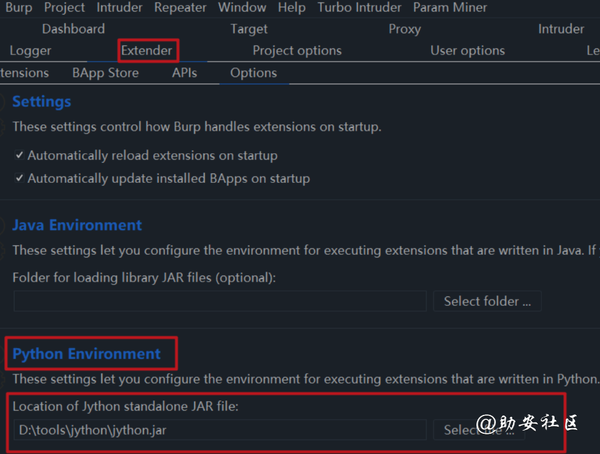600x454 pixels.
Task: Open the Burp menu
Action: [19, 7]
